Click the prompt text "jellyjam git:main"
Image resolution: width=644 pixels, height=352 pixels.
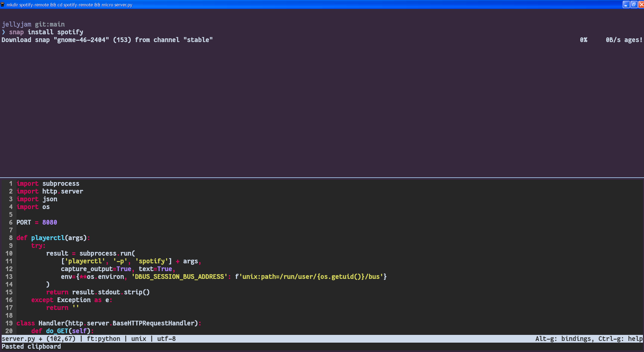pyautogui.click(x=33, y=24)
